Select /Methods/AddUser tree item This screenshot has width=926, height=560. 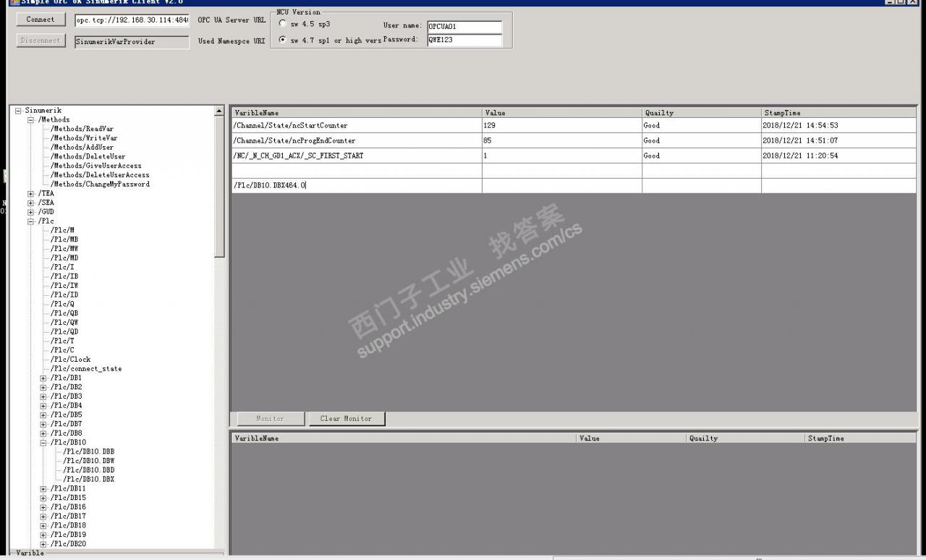[x=82, y=148]
